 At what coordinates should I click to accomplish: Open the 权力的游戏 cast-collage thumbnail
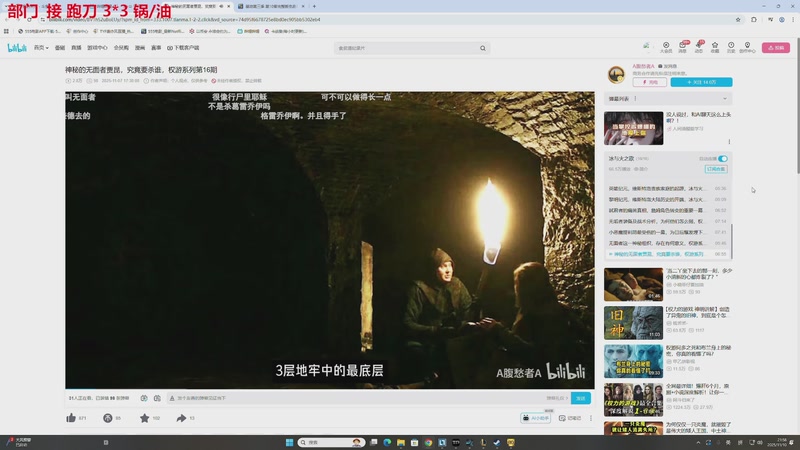pos(633,400)
